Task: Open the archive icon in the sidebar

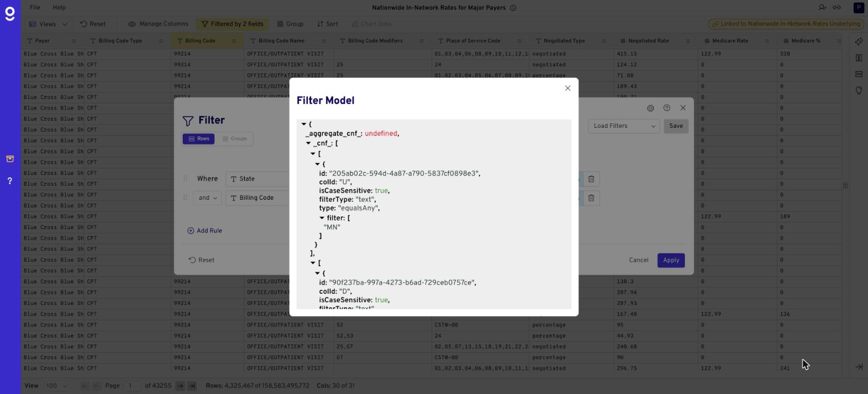Action: click(x=10, y=159)
